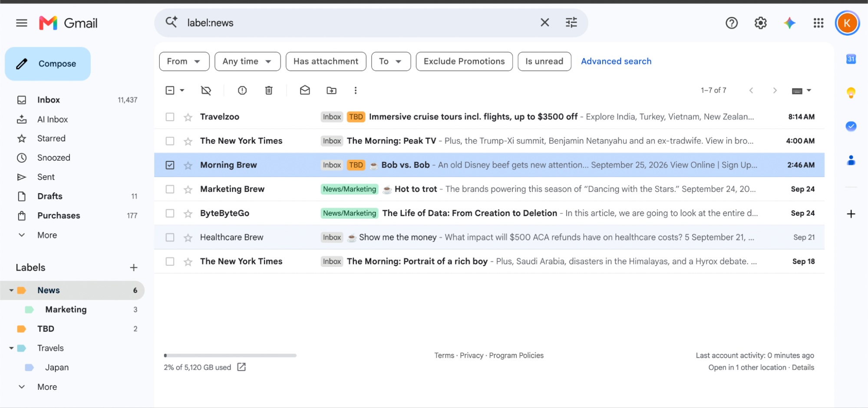
Task: Apply the Has attachment filter
Action: coord(326,61)
